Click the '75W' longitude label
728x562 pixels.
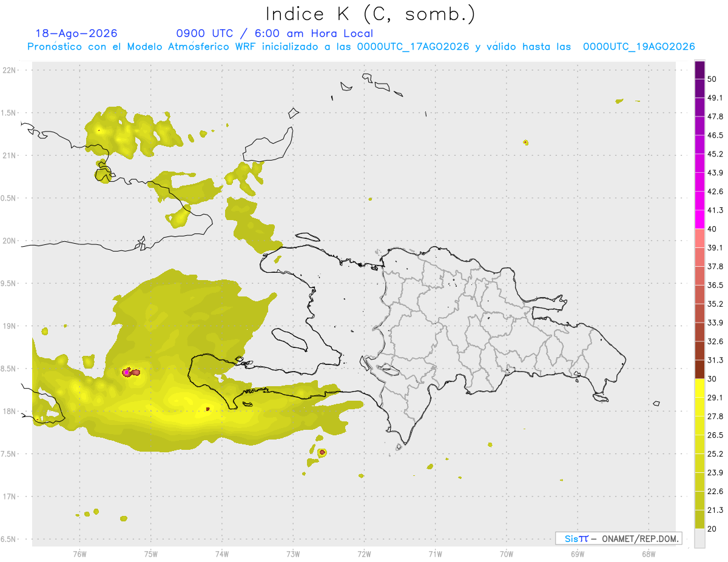[x=150, y=554]
